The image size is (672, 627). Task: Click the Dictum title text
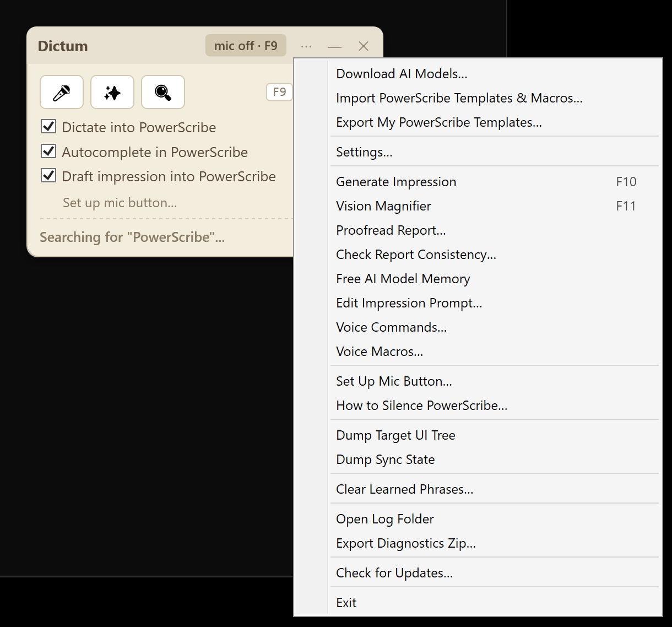pos(63,46)
